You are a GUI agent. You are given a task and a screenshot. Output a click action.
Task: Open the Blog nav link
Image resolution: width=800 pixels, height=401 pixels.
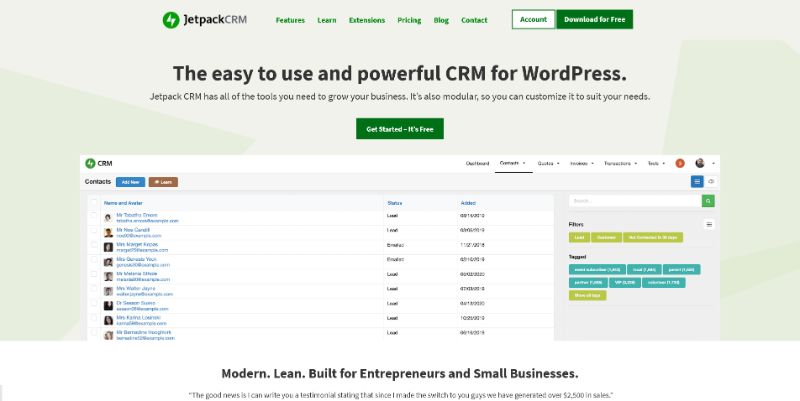441,20
